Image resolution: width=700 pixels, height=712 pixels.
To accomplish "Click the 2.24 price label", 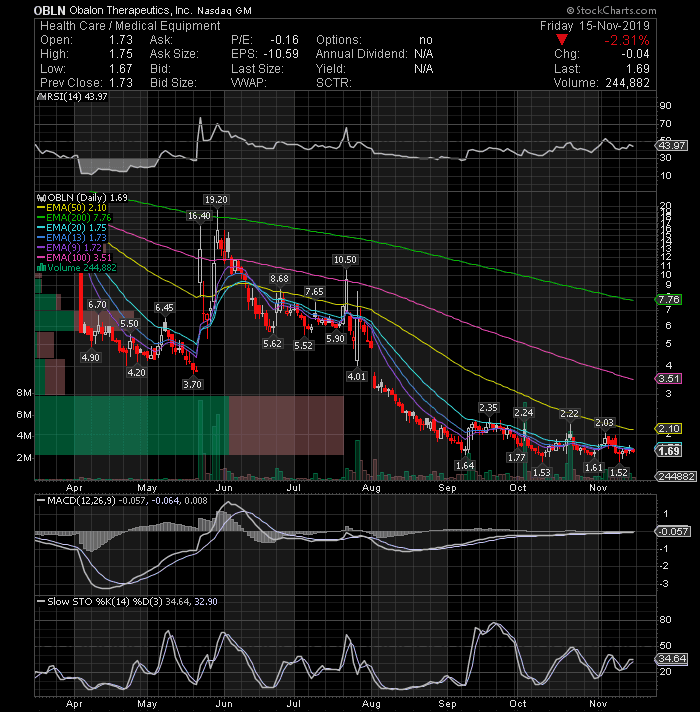I will 523,413.
